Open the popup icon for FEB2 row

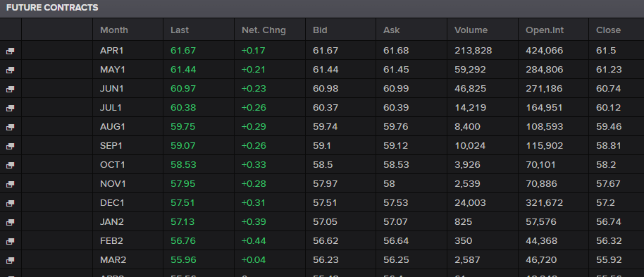(x=11, y=241)
